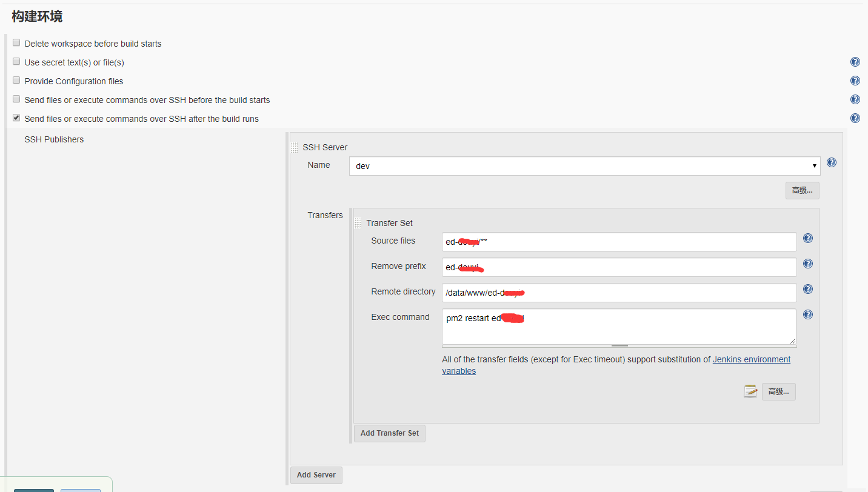This screenshot has width=868, height=492.
Task: Click help icon beside Remove prefix
Action: click(x=807, y=264)
